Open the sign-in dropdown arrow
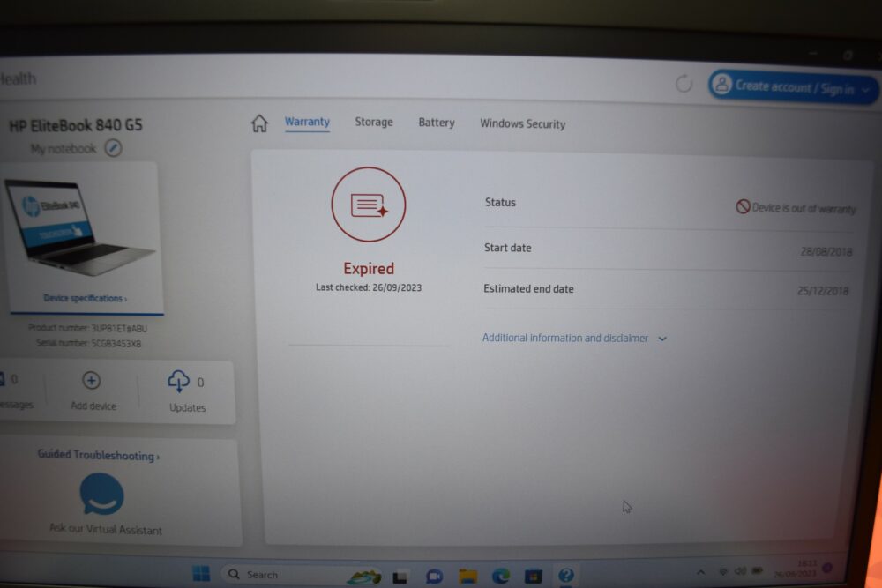The width and height of the screenshot is (882, 588). (x=866, y=90)
